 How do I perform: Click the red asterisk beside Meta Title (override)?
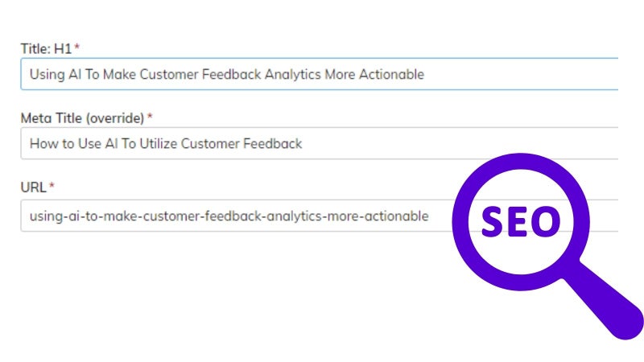click(x=150, y=117)
